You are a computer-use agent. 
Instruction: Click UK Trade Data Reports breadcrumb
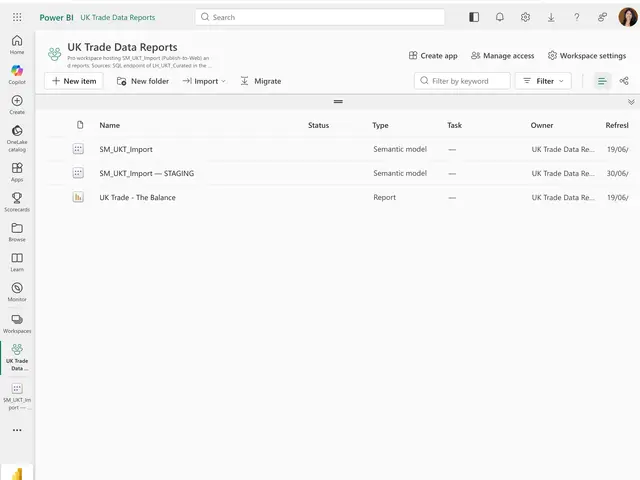point(118,18)
